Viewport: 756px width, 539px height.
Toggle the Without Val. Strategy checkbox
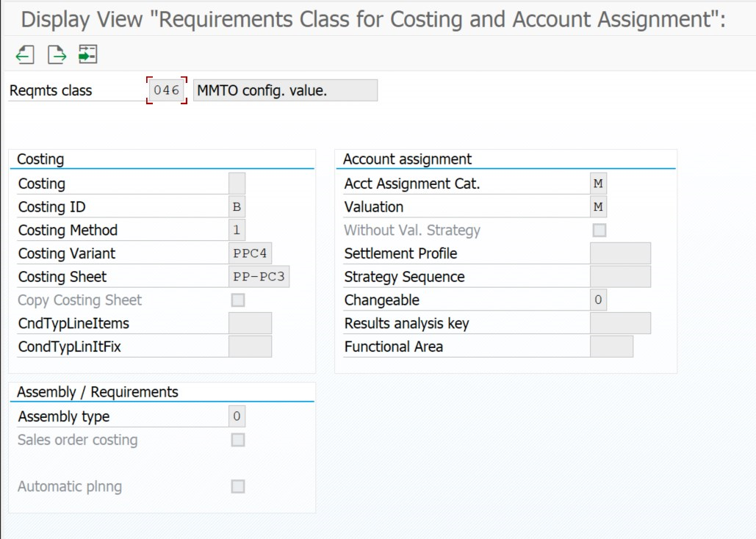pyautogui.click(x=600, y=231)
